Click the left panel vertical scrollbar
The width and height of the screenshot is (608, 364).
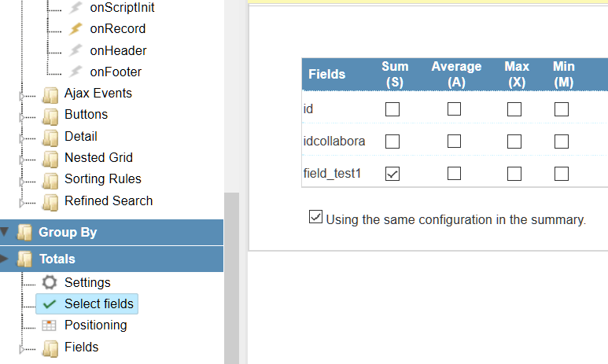[x=231, y=275]
